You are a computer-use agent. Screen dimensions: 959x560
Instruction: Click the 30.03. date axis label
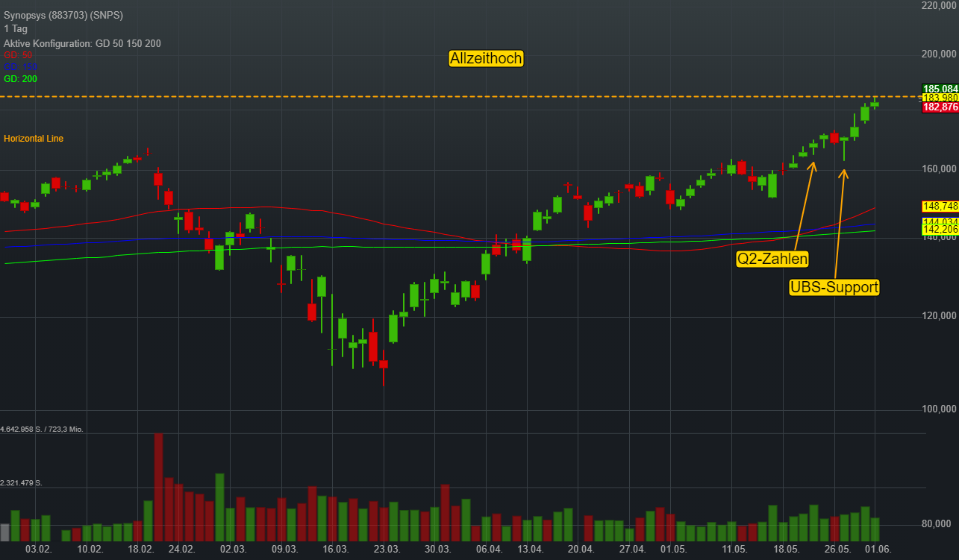pos(437,550)
